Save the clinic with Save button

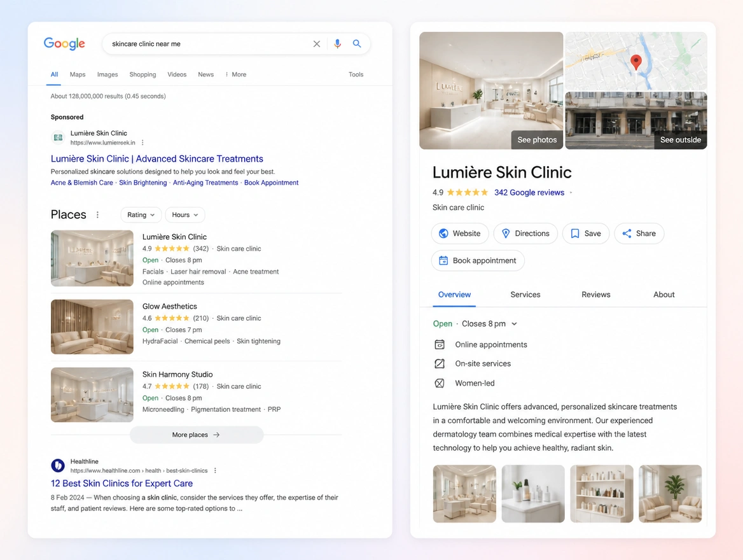586,234
